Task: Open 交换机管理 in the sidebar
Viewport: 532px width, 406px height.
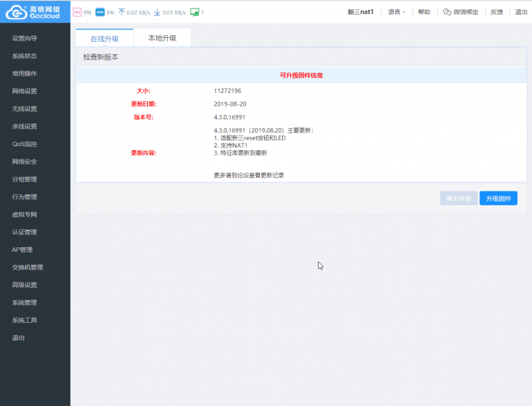Action: [x=28, y=267]
